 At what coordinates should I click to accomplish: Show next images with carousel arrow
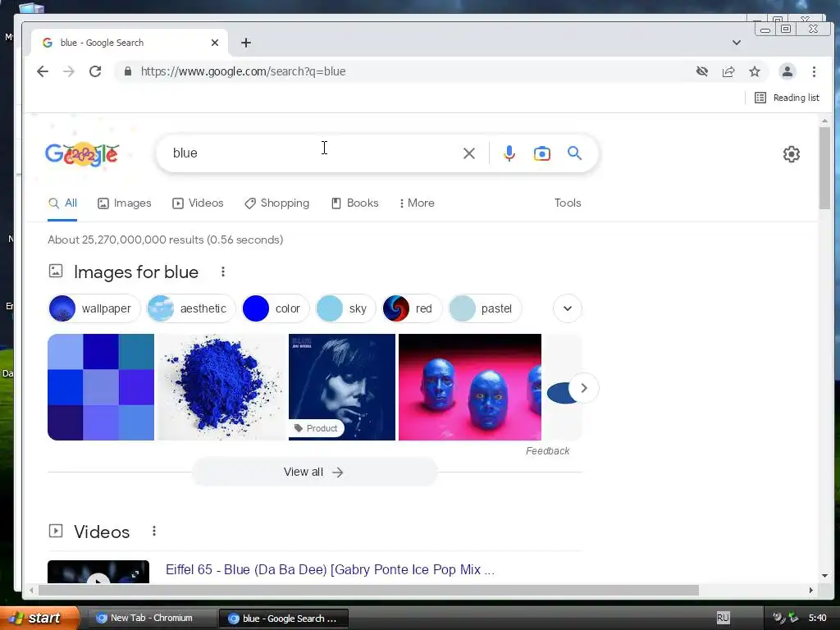pos(584,388)
